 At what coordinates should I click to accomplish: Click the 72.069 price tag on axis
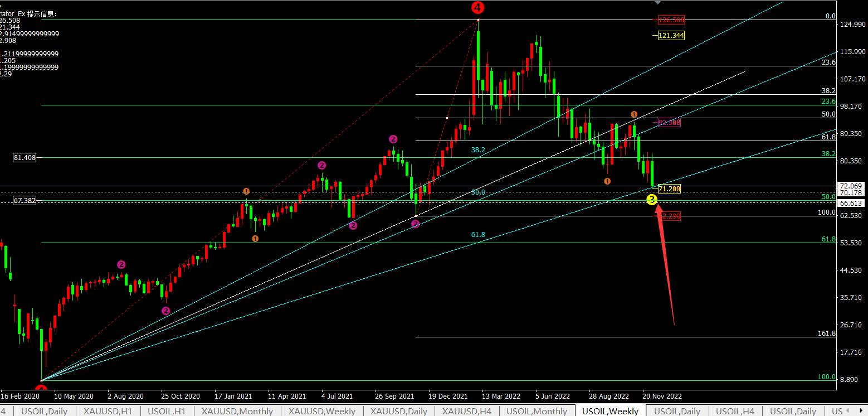click(851, 186)
